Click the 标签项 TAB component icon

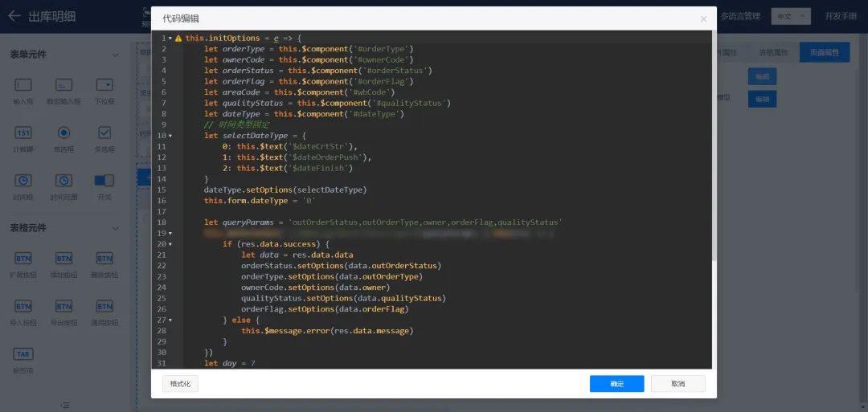click(23, 354)
